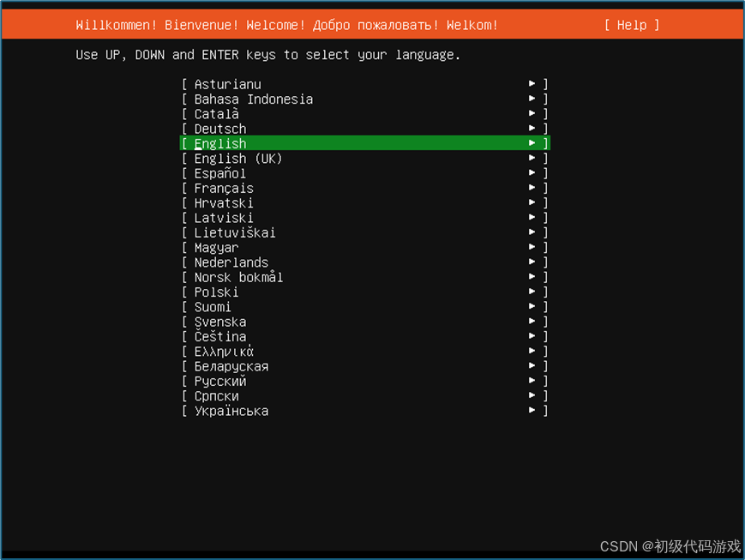The image size is (745, 560).
Task: Click the arrow beside Català
Action: 532,113
